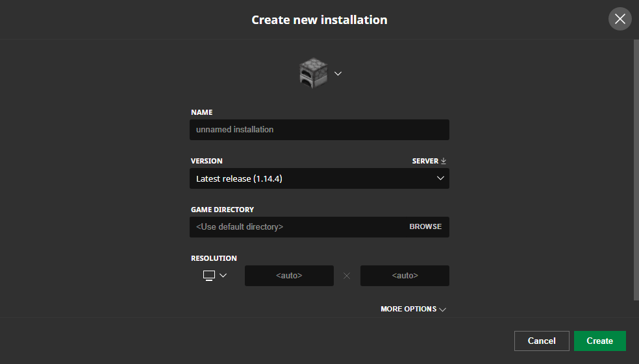Click the green Create button
Screen dimensions: 639x364
tap(600, 341)
